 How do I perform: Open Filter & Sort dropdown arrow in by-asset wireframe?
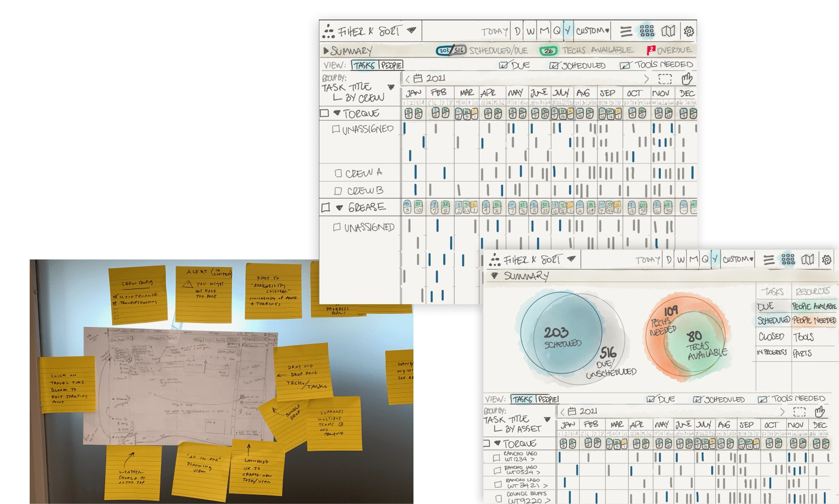[x=571, y=259]
